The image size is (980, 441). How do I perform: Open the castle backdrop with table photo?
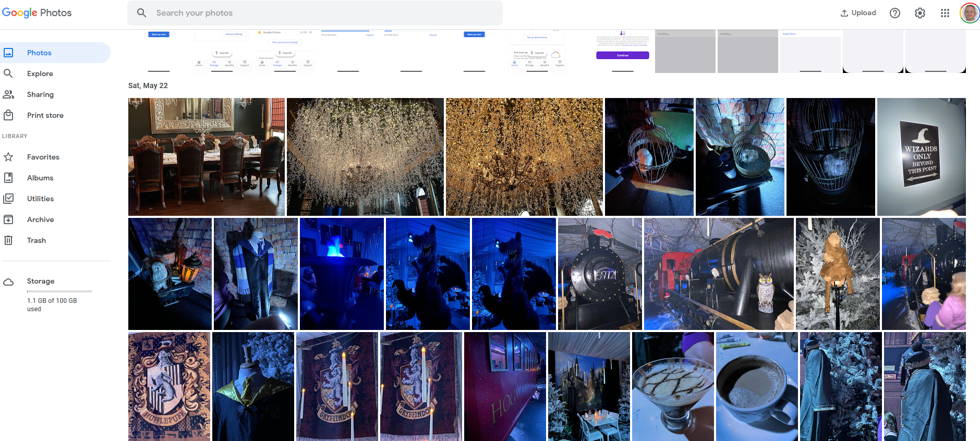[x=589, y=387]
